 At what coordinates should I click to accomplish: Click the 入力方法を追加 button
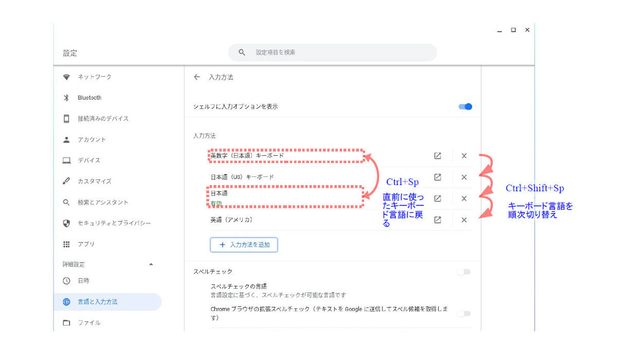(244, 245)
